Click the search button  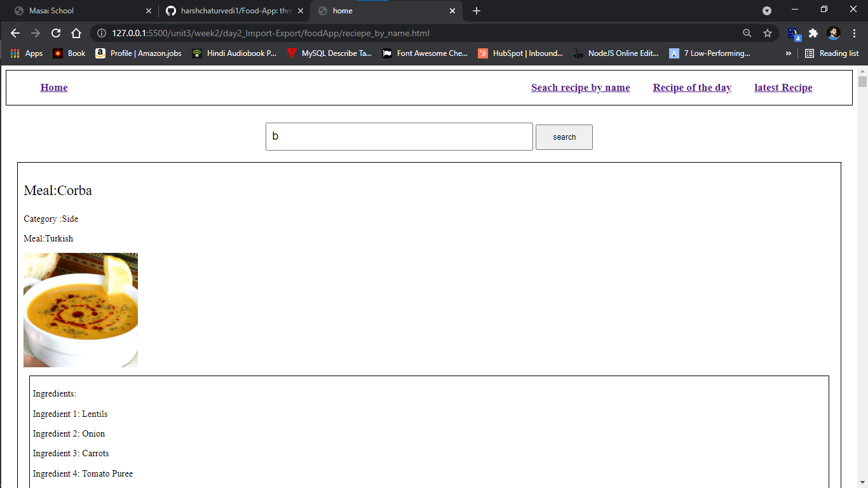[x=564, y=137]
